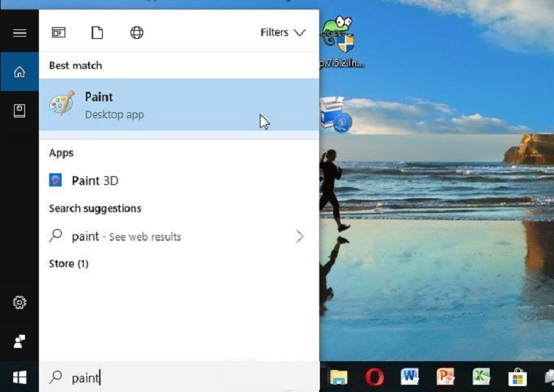This screenshot has height=392, width=554.
Task: Click the Paint palette icon
Action: (x=62, y=103)
